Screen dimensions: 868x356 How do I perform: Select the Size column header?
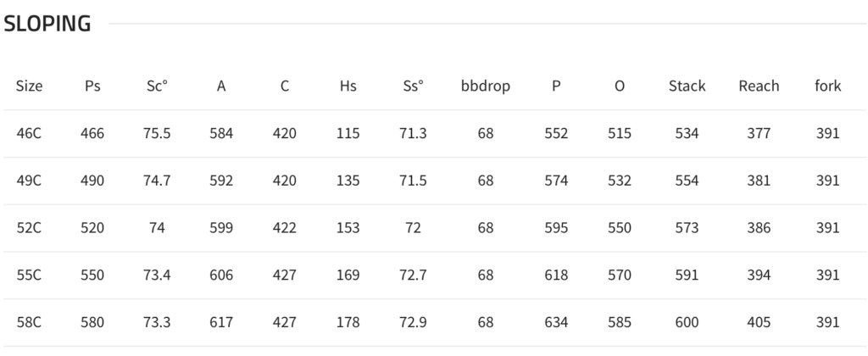click(x=30, y=86)
